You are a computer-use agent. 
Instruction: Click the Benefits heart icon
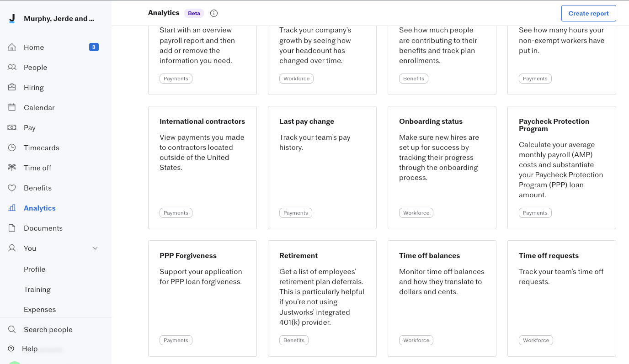click(x=12, y=188)
